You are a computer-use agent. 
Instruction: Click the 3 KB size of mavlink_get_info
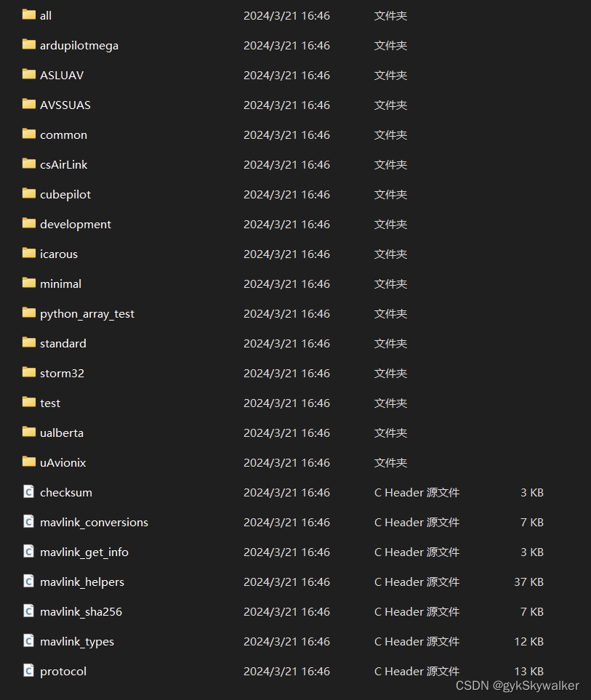(532, 552)
